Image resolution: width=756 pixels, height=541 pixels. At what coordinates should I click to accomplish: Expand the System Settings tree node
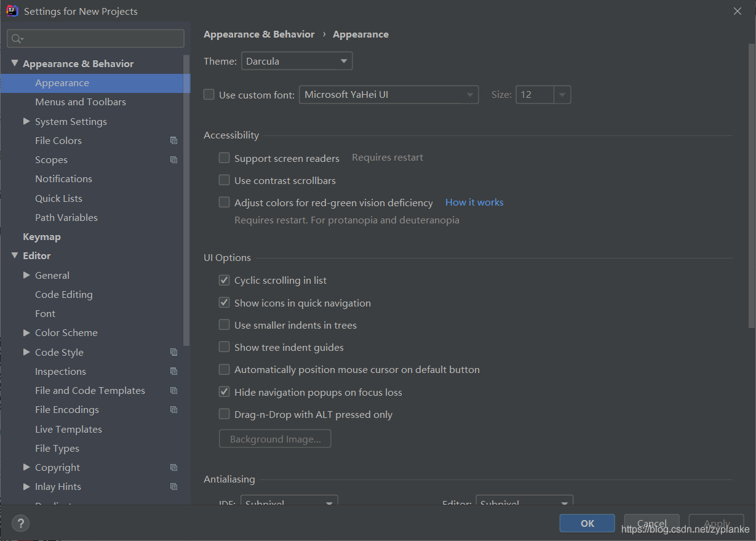(x=26, y=121)
